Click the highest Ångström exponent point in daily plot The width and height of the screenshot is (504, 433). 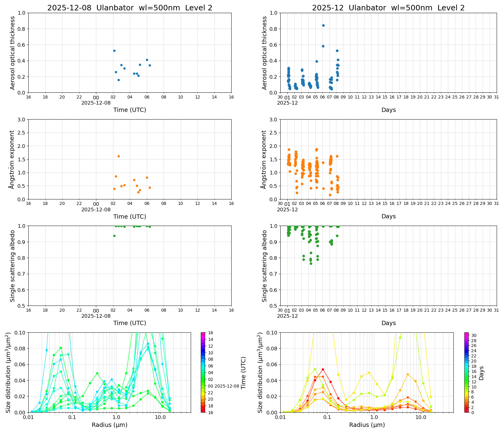[119, 156]
